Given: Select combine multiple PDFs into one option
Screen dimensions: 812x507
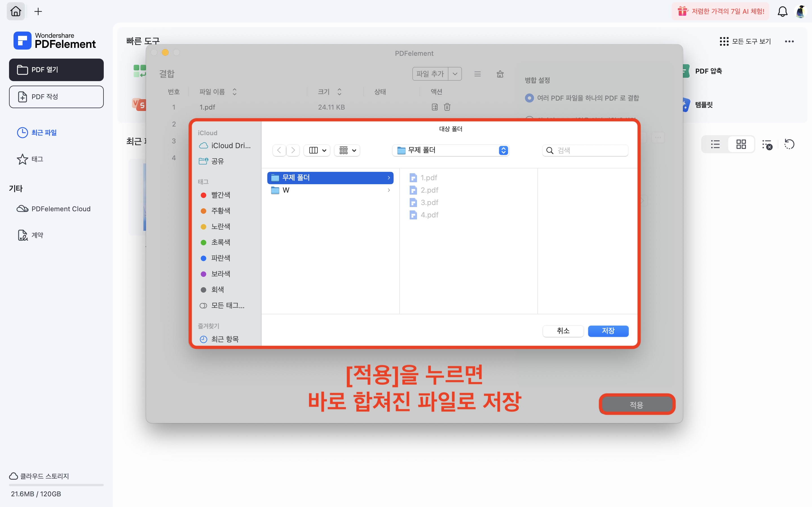Looking at the screenshot, I should pos(529,98).
